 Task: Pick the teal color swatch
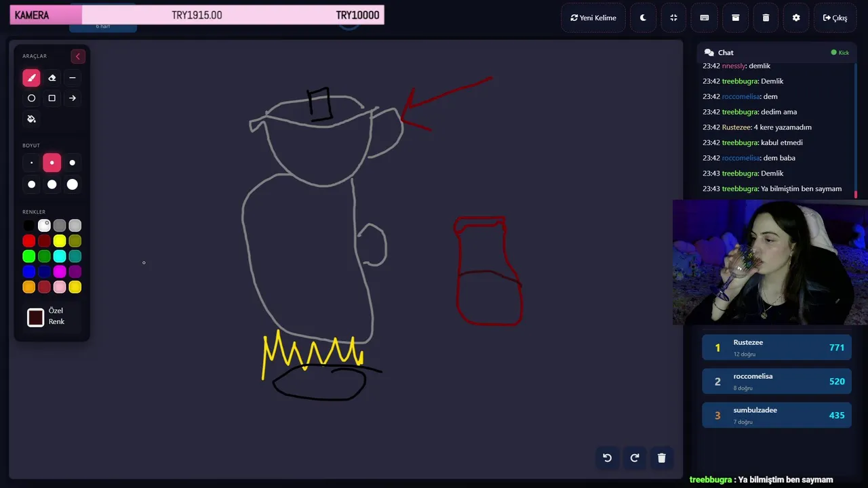click(75, 256)
